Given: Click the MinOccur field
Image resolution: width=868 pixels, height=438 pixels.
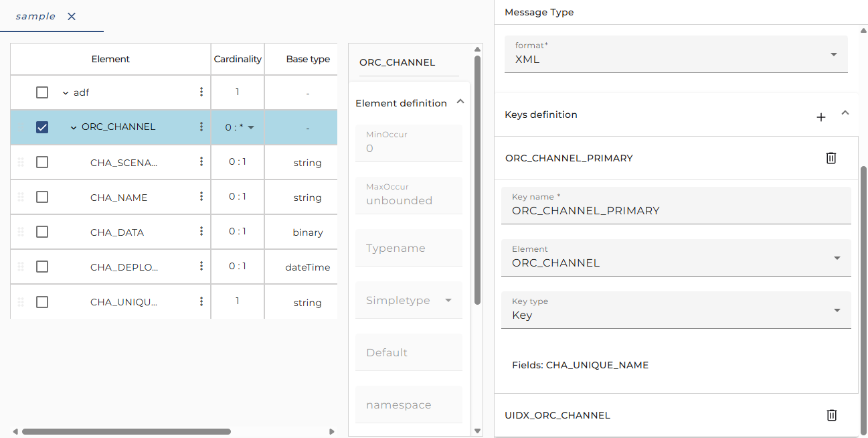Looking at the screenshot, I should click(409, 143).
